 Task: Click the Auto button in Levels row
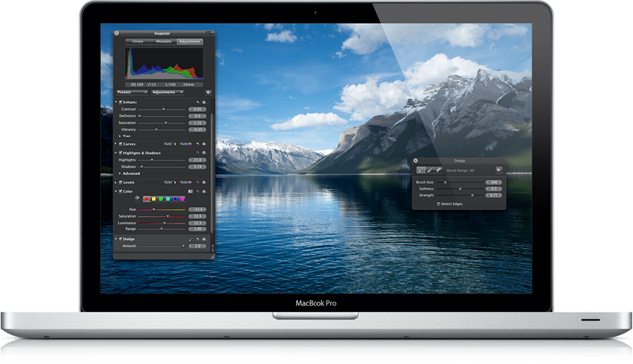[x=170, y=182]
